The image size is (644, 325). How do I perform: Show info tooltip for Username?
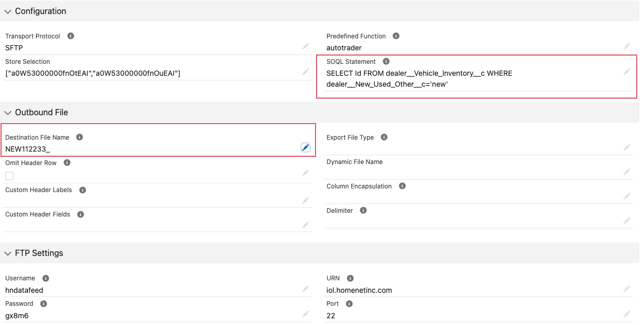click(46, 278)
